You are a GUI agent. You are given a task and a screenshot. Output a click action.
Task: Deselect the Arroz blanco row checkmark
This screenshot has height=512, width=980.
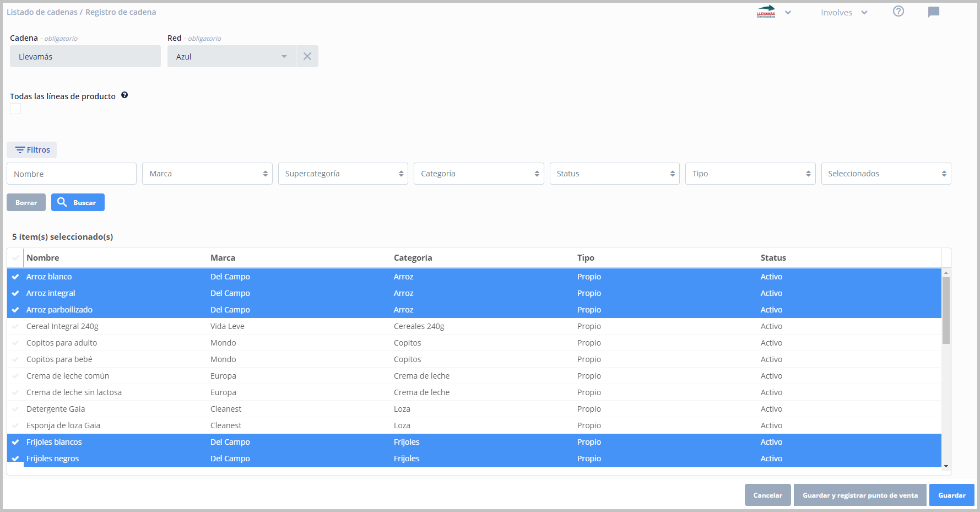(15, 277)
